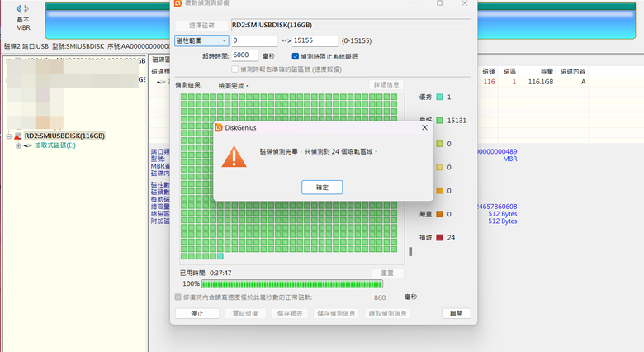644x352 pixels.
Task: Click the 嚴重 orange legend swatch
Action: click(439, 214)
